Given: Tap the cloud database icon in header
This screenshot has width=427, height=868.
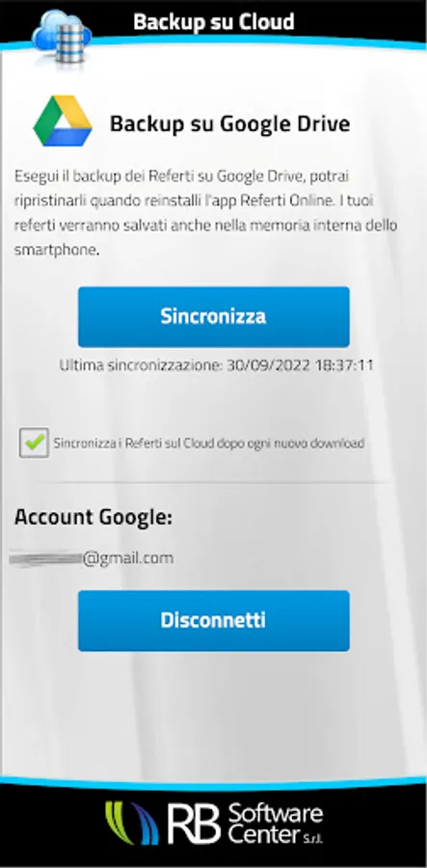Looking at the screenshot, I should point(61,37).
